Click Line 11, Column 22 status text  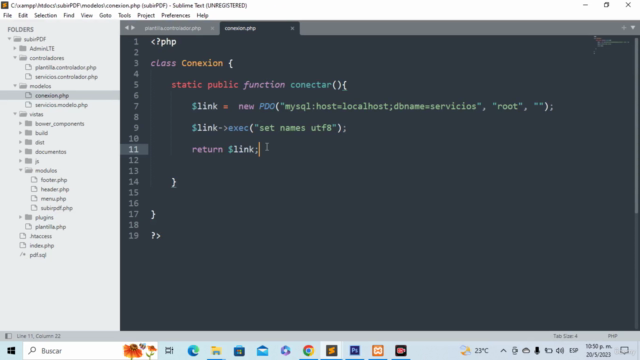pyautogui.click(x=38, y=336)
